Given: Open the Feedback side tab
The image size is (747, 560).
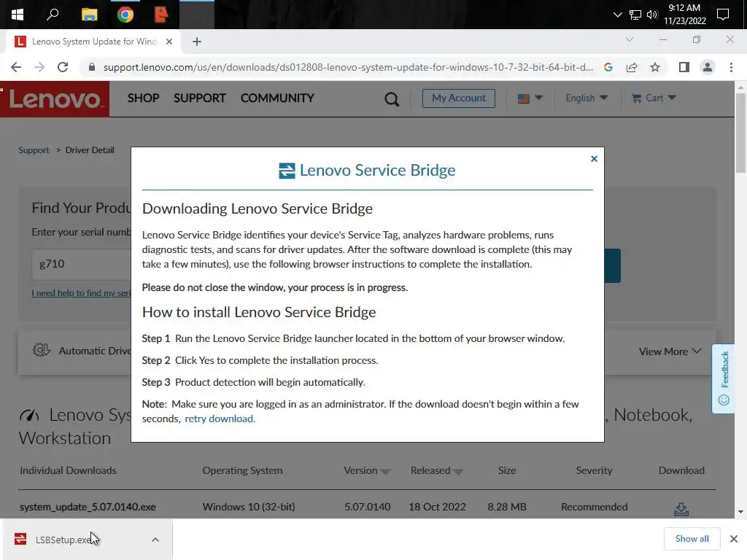Looking at the screenshot, I should [724, 378].
